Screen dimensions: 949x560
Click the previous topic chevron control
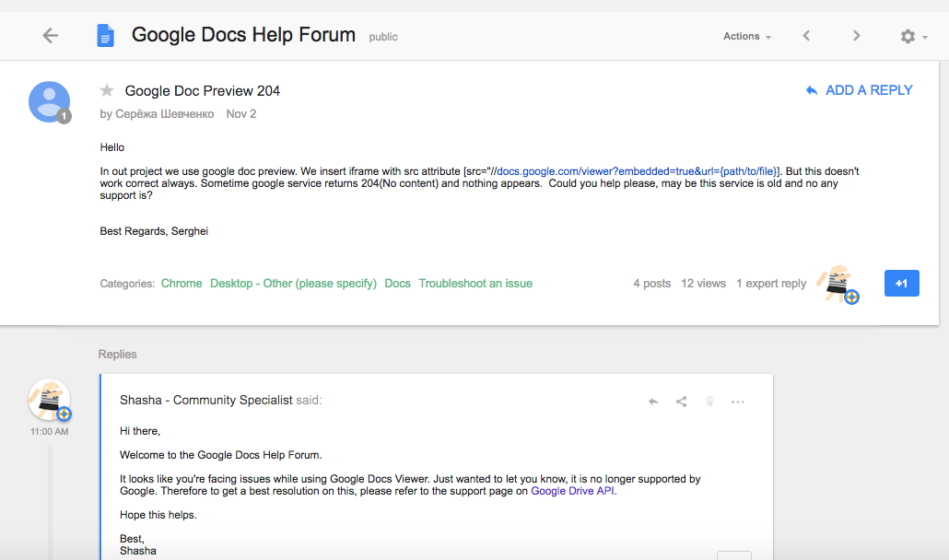click(806, 35)
